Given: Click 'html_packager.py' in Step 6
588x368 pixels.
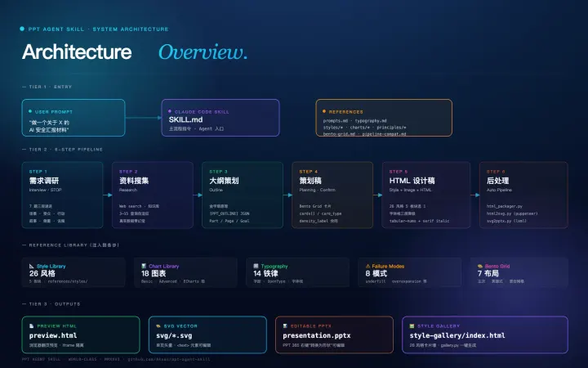Looking at the screenshot, I should [x=505, y=206].
